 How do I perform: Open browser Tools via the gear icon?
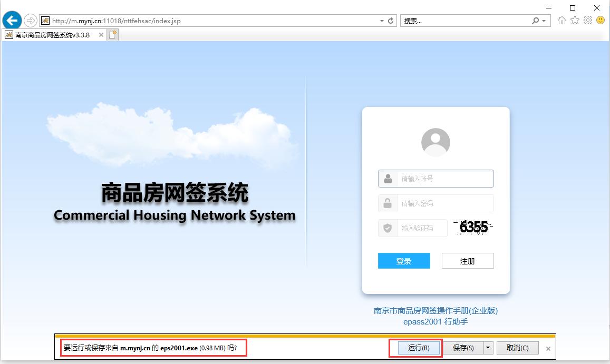(587, 20)
